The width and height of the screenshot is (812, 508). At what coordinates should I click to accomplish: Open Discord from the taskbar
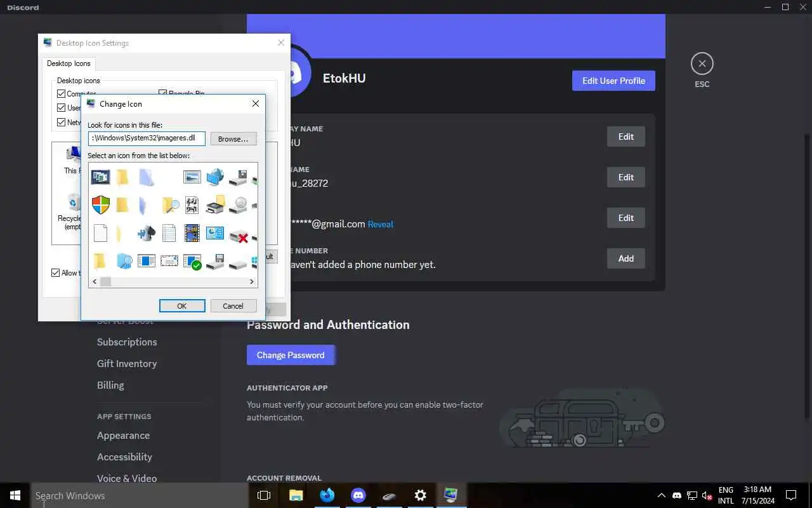(x=358, y=495)
